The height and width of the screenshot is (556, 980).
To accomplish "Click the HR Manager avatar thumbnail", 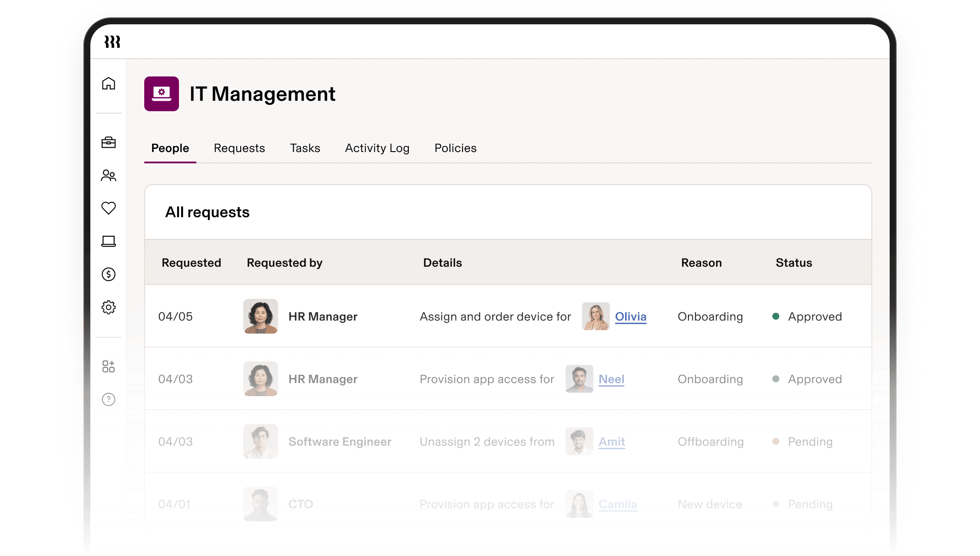I will (260, 316).
